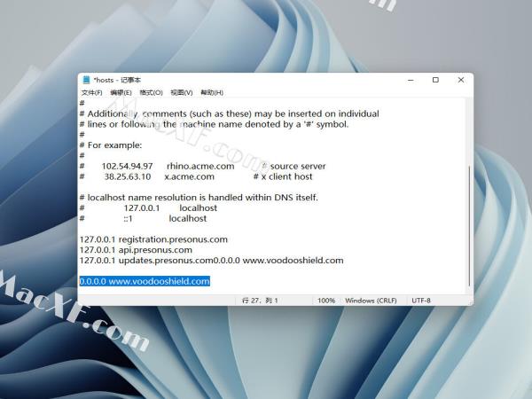Click the x.acme.com example host entry

click(190, 176)
